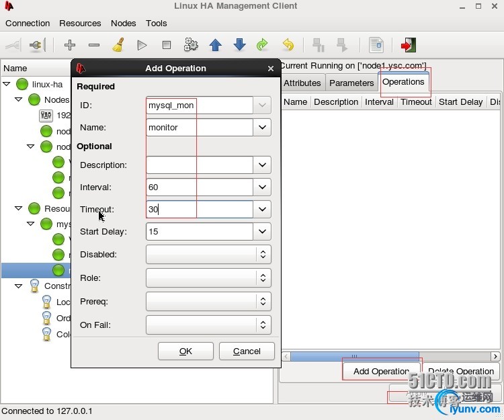Click the yellow undo arrow icon
This screenshot has width=504, height=420.
tap(288, 44)
